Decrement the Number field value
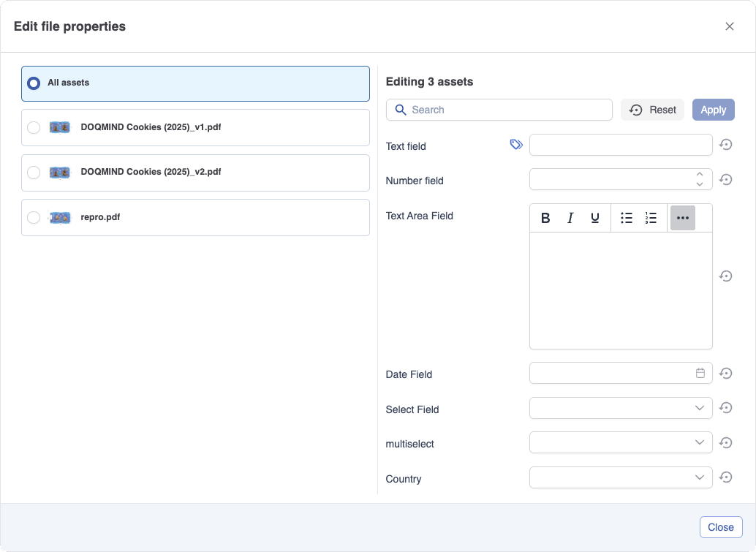This screenshot has width=756, height=552. [x=700, y=184]
